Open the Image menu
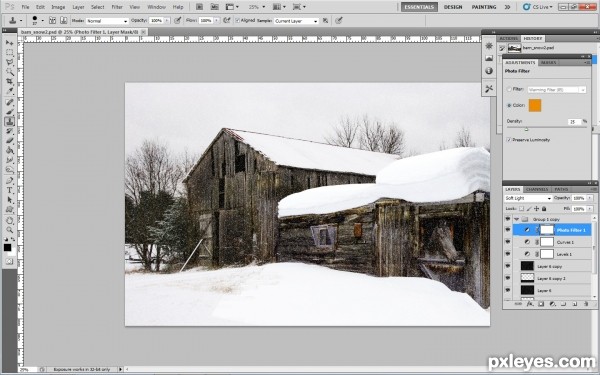The width and height of the screenshot is (600, 375). (x=58, y=7)
